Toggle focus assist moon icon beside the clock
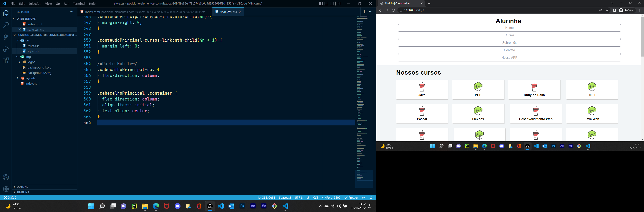 (370, 206)
